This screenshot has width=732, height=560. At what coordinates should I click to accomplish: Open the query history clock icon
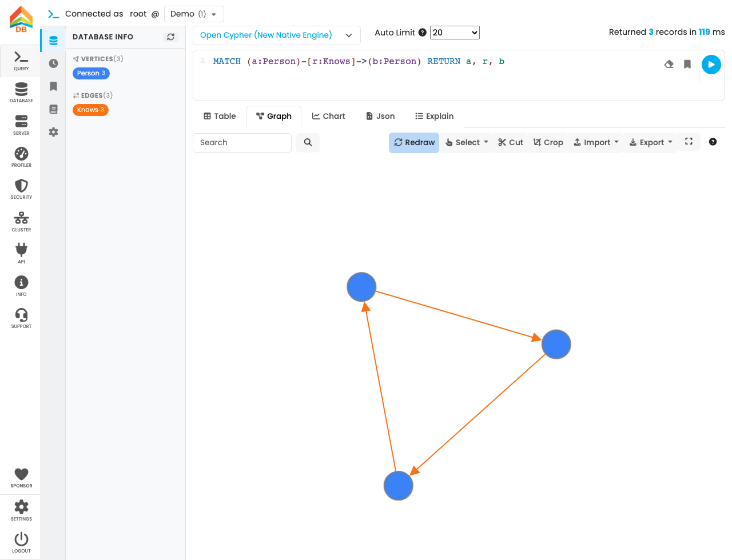53,63
